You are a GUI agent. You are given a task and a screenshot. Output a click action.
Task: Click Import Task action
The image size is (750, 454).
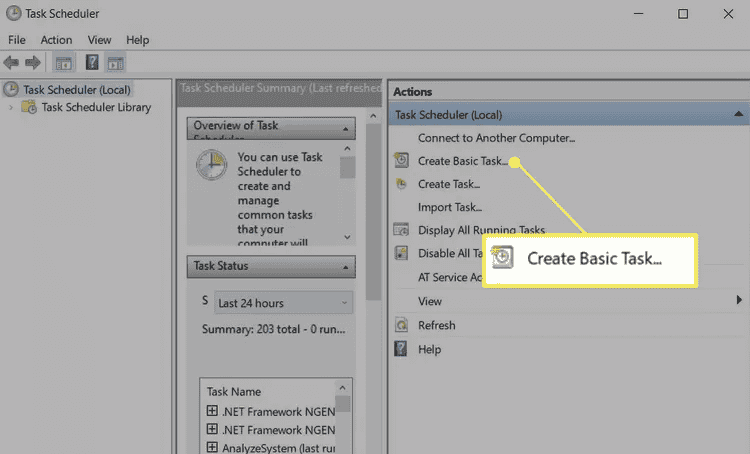pos(450,207)
